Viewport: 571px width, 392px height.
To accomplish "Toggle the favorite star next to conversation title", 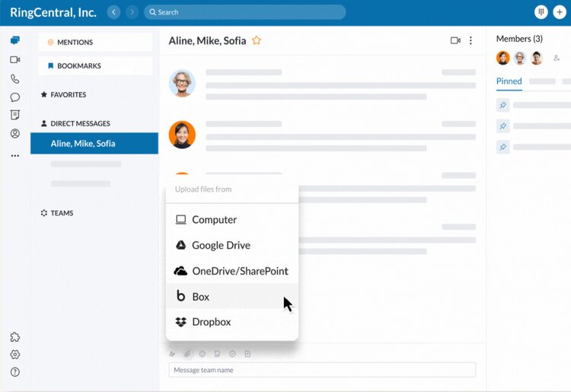I will tap(257, 40).
